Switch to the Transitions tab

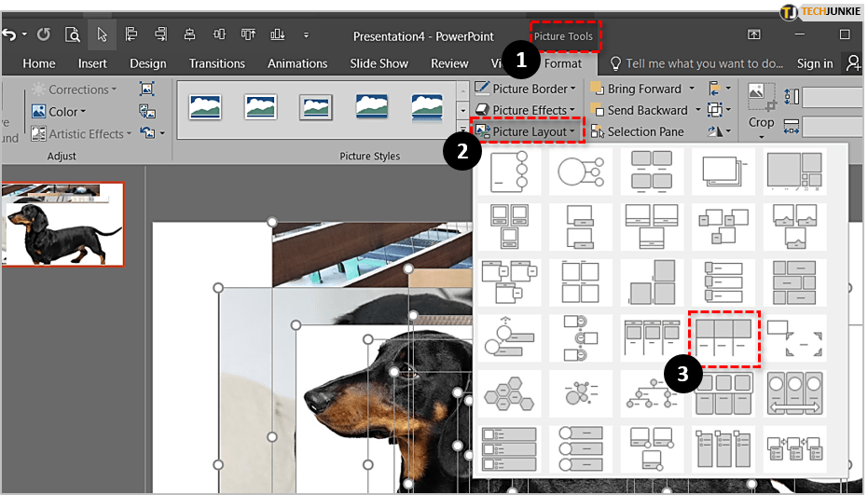(x=216, y=63)
